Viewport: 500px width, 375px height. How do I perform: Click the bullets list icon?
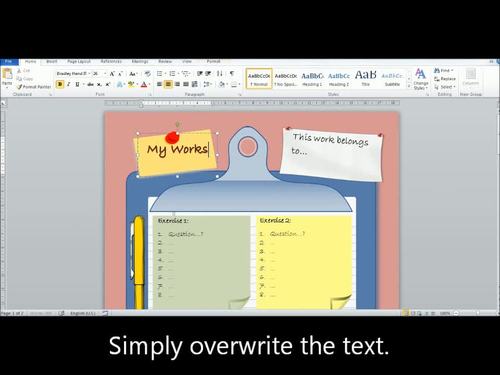pos(160,74)
